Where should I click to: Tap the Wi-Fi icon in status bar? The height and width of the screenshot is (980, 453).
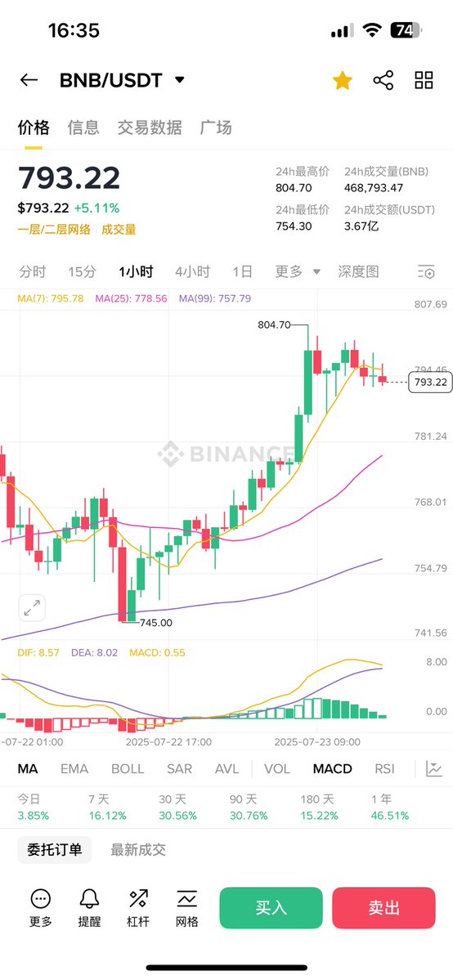[372, 30]
